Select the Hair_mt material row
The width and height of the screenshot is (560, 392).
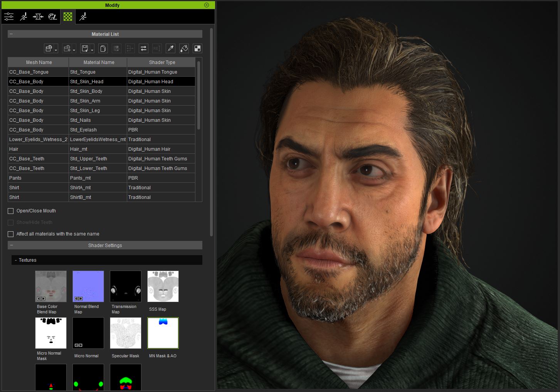coord(98,149)
